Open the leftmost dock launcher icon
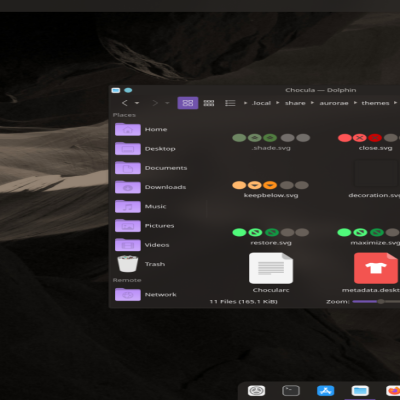This screenshot has height=400, width=400. point(256,390)
